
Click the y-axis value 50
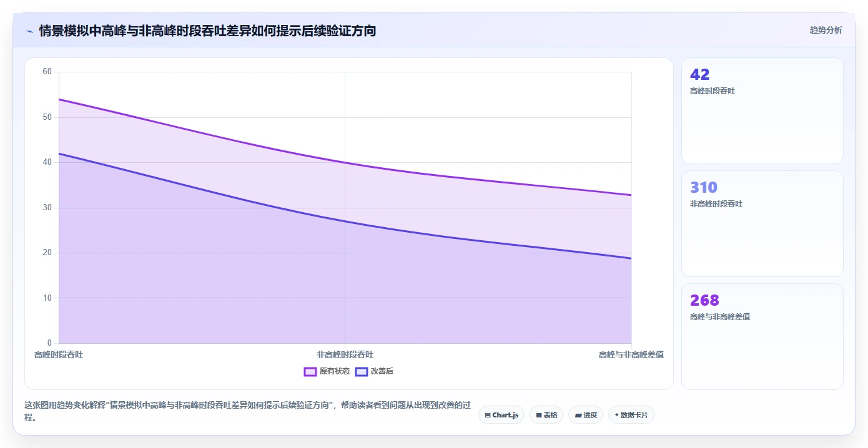tap(47, 117)
